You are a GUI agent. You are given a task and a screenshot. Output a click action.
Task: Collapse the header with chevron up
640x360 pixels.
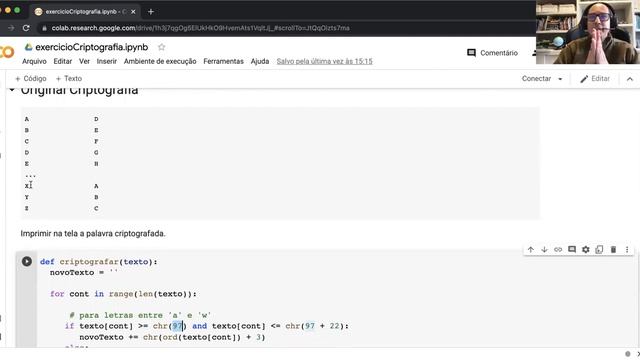point(630,79)
